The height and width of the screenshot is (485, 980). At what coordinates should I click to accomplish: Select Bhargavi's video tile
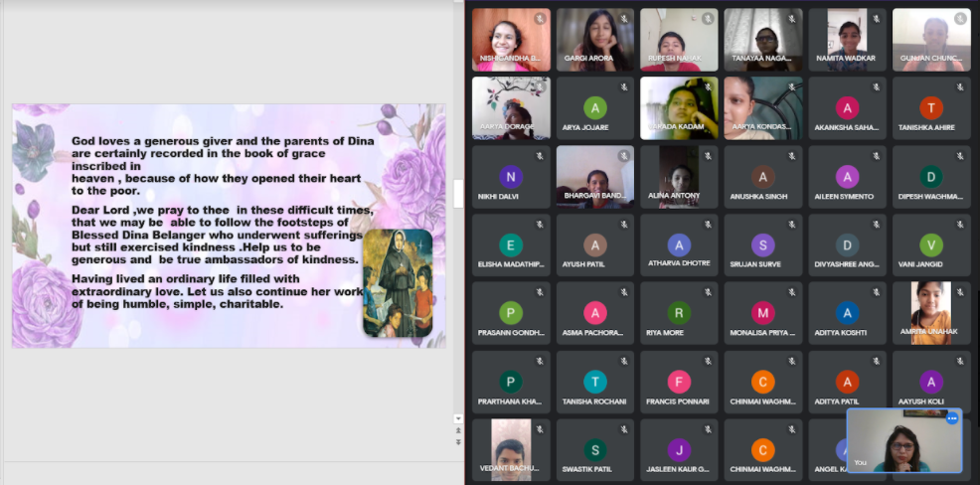click(594, 177)
